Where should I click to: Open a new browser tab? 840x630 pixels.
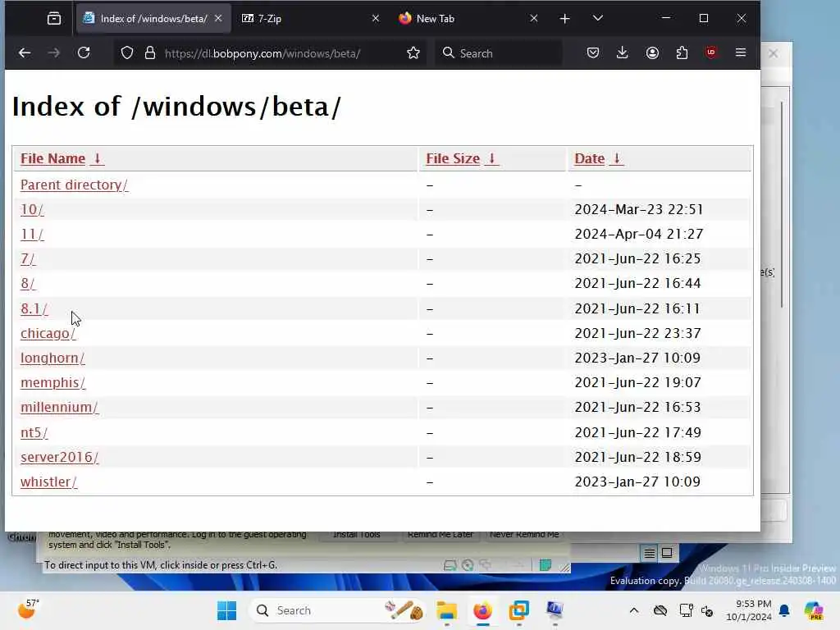(564, 19)
